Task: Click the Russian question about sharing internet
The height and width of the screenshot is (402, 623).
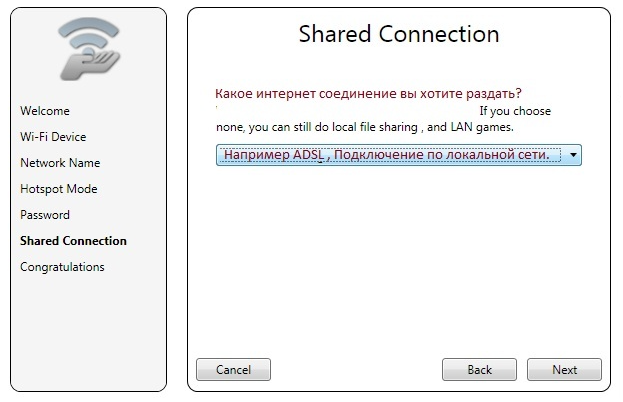Action: (x=369, y=94)
